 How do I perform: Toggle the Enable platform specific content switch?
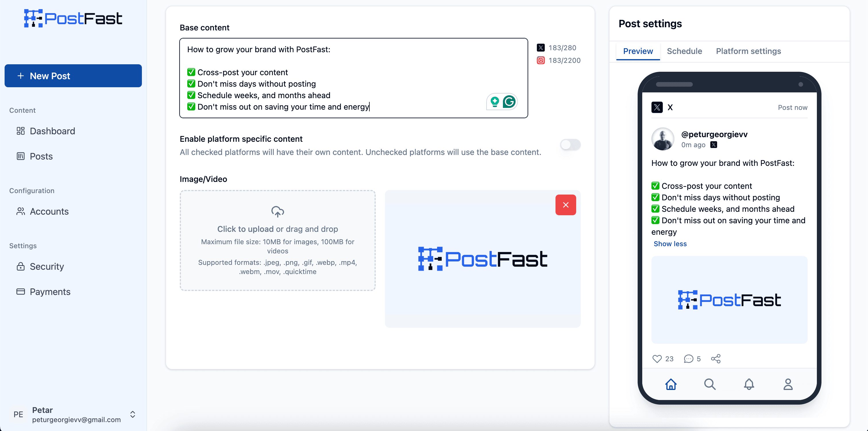(570, 145)
